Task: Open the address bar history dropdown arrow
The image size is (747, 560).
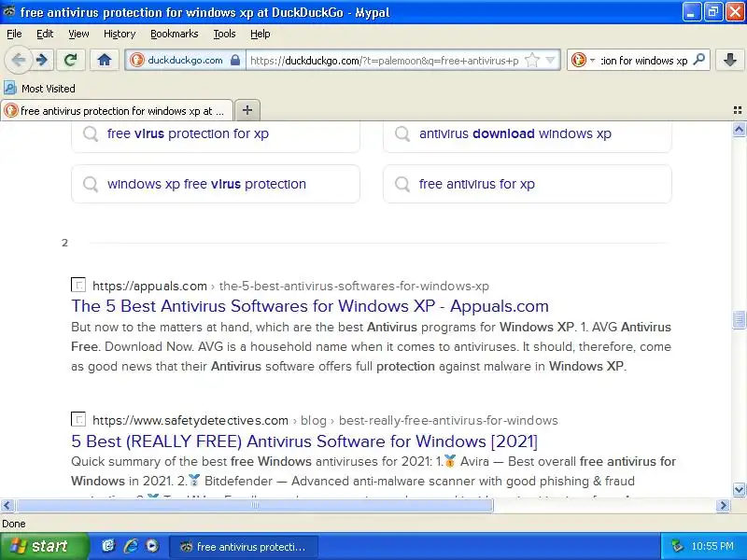Action: tap(550, 60)
